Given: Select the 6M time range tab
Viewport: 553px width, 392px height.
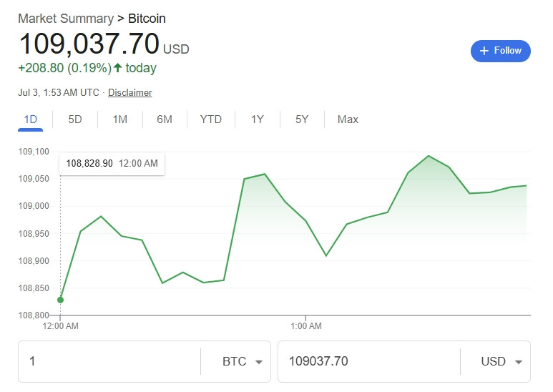Looking at the screenshot, I should [x=165, y=119].
